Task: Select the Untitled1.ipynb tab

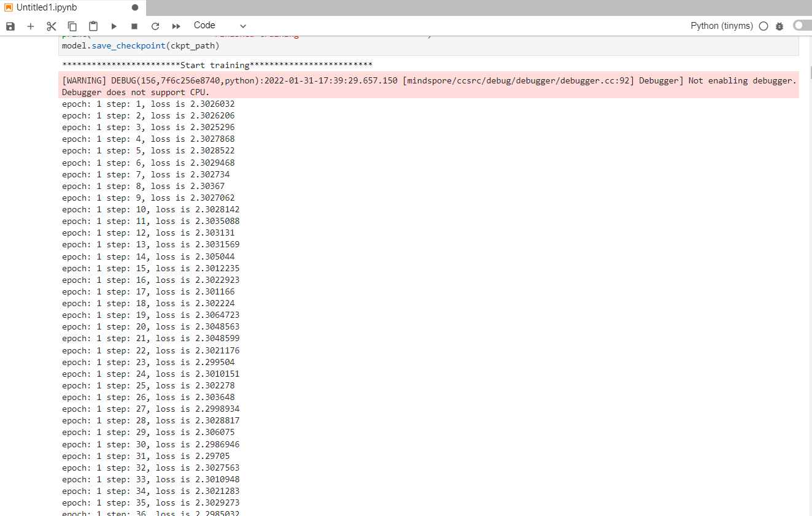Action: click(72, 8)
